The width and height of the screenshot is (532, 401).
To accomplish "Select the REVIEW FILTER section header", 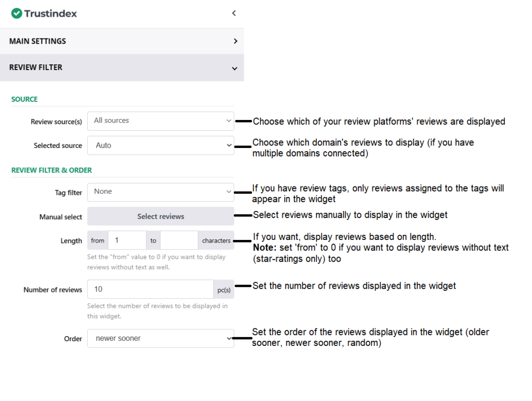I will pyautogui.click(x=36, y=68).
